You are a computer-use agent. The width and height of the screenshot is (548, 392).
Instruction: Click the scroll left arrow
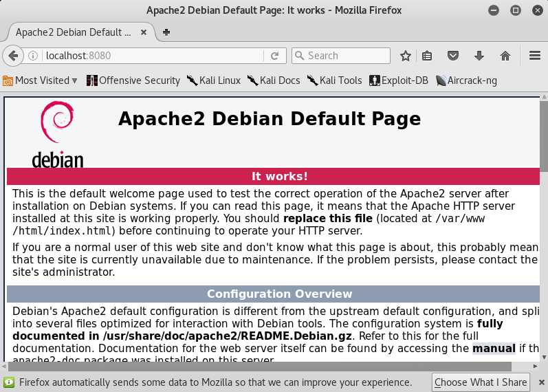point(4,366)
